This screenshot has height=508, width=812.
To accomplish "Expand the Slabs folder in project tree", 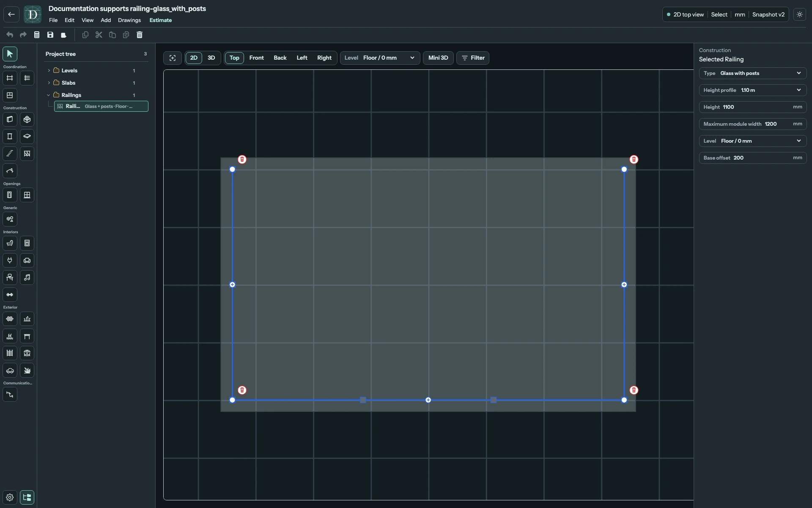I will click(49, 83).
